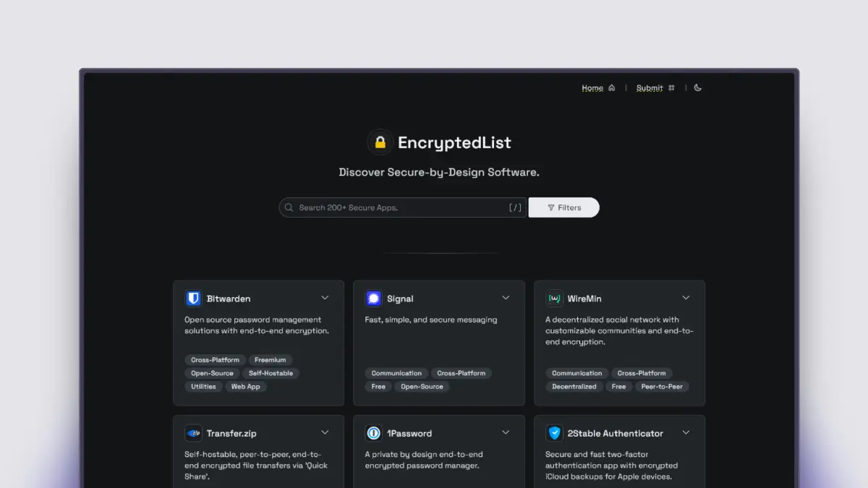Toggle dark mode with the moon icon
This screenshot has height=488, width=868.
point(698,88)
